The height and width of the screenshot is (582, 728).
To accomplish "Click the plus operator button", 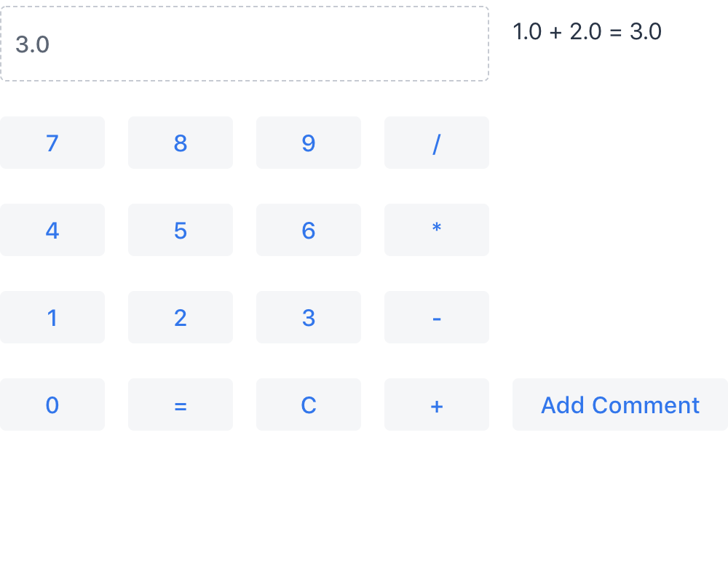I will click(436, 404).
